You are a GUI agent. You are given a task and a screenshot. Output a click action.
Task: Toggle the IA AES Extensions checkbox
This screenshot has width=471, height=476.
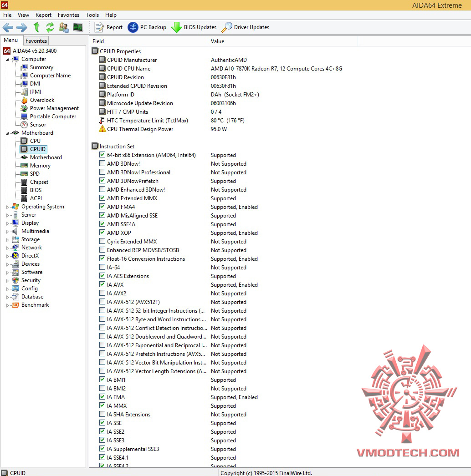[102, 276]
